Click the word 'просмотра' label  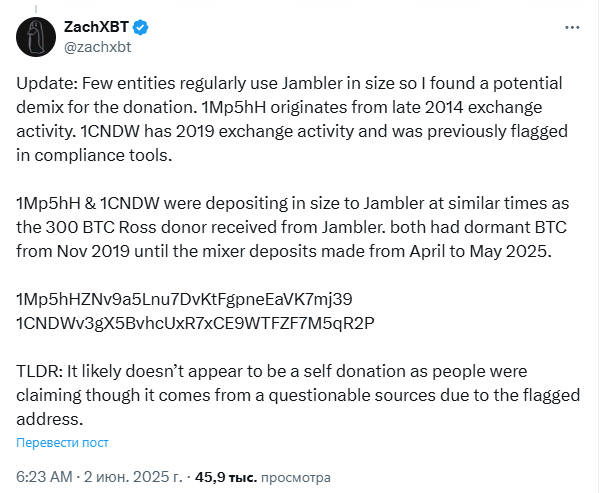coord(296,477)
